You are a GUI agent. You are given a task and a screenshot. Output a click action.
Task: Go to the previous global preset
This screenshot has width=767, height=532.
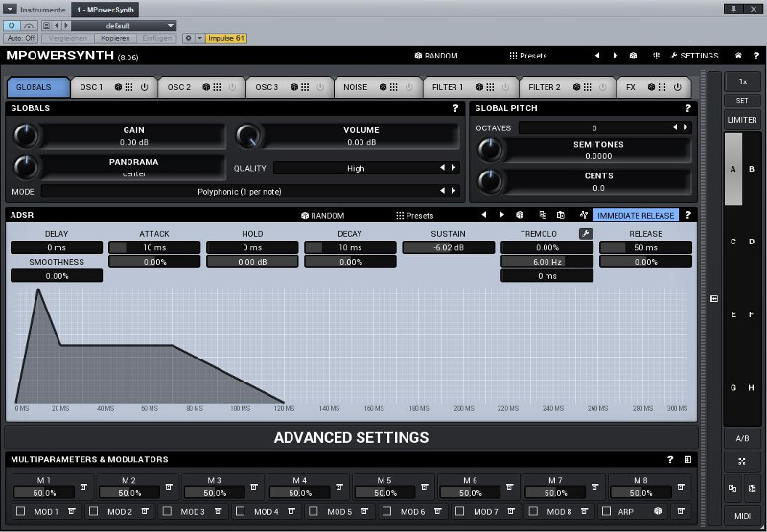tap(597, 56)
